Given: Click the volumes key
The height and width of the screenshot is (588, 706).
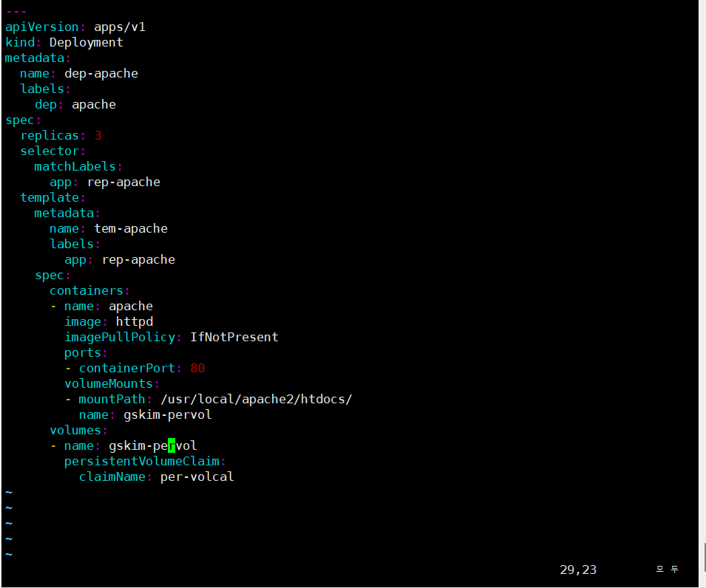Looking at the screenshot, I should point(75,431).
